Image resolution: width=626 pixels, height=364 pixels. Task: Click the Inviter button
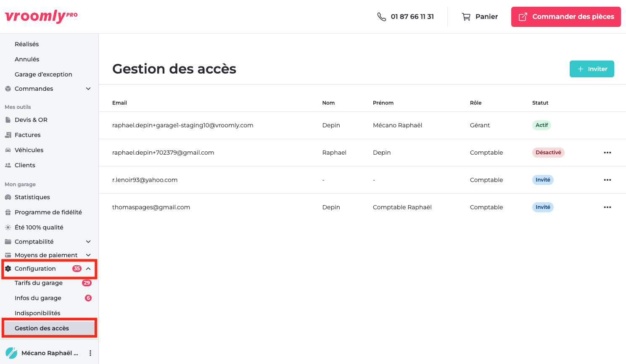(592, 69)
